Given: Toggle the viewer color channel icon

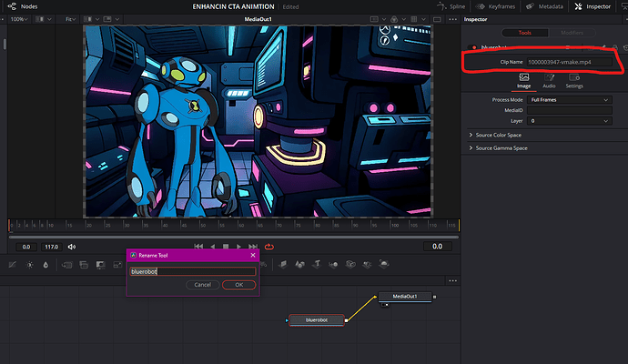Looking at the screenshot, I should (x=394, y=19).
